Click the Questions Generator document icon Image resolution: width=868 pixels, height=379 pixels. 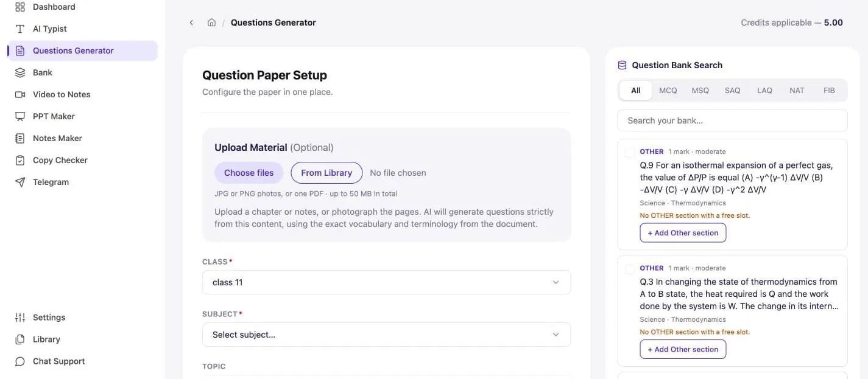[x=20, y=50]
